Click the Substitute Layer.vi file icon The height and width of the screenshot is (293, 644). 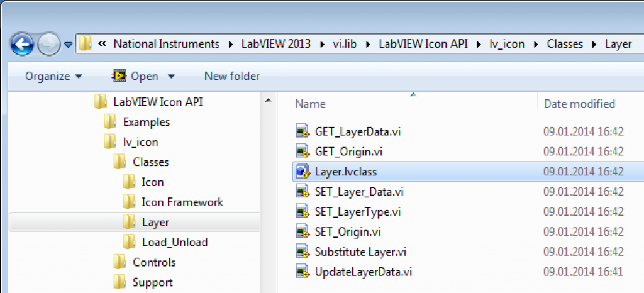pyautogui.click(x=303, y=252)
